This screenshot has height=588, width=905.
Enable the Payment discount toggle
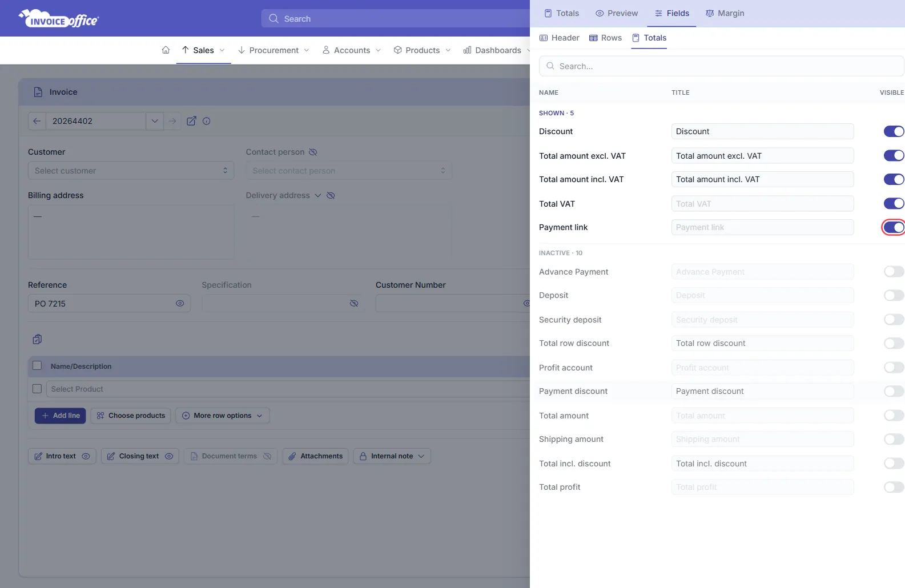(894, 391)
